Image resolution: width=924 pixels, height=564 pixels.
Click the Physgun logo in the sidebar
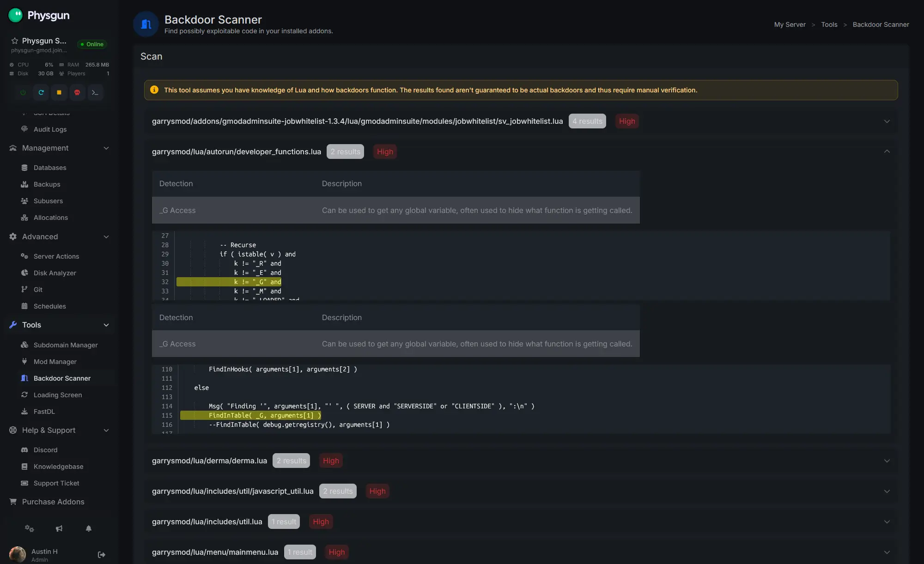click(39, 15)
